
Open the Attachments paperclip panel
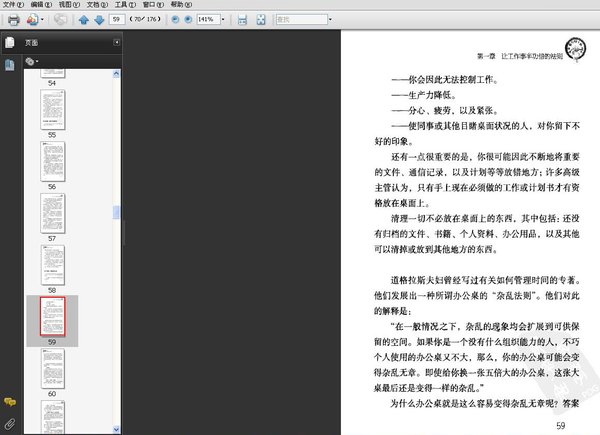point(9,424)
